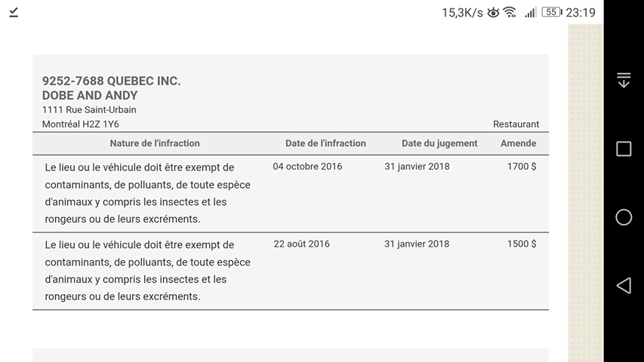Tap the 23:19 clock in status bar
Screen dimensions: 644x362
pyautogui.click(x=581, y=13)
